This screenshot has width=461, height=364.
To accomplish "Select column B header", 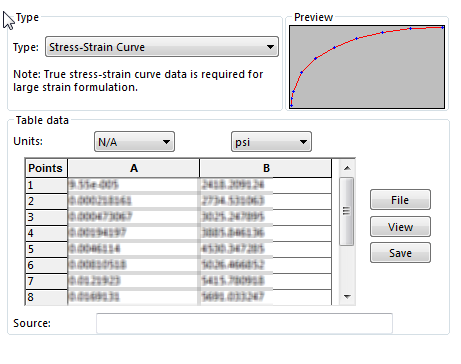I will click(266, 168).
